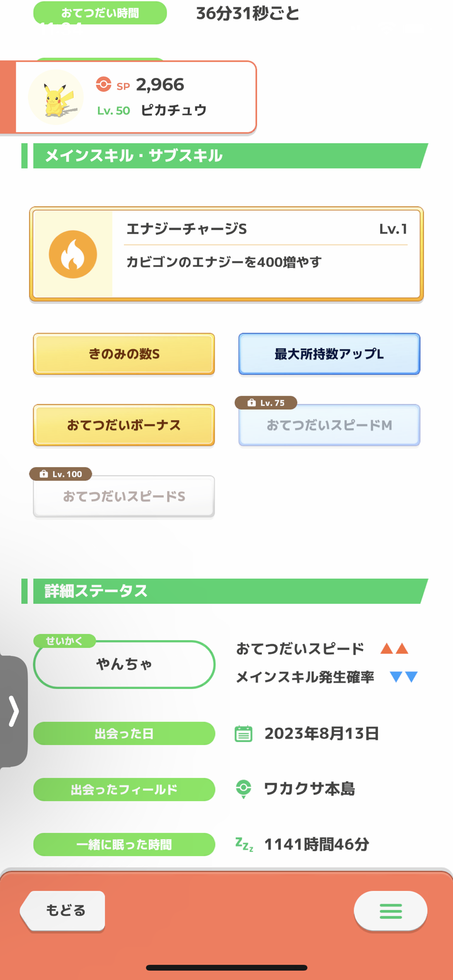This screenshot has width=453, height=980.
Task: Expand the side panel with the chevron tab
Action: (x=13, y=712)
